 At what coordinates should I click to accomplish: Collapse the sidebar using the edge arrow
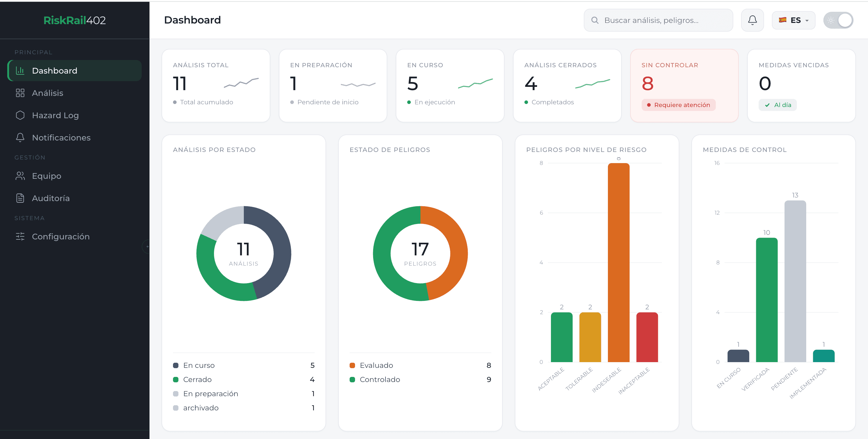(146, 246)
